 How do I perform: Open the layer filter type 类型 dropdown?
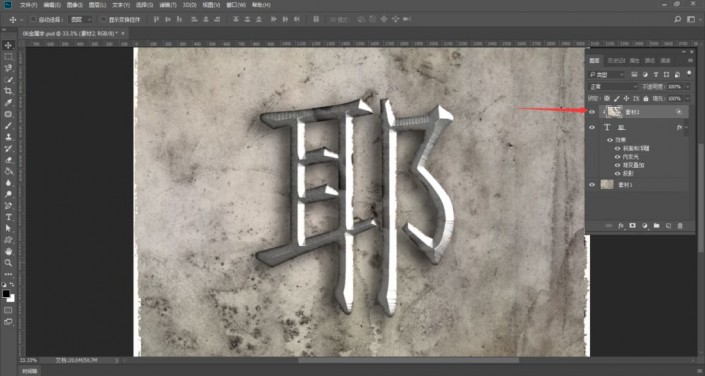(607, 74)
